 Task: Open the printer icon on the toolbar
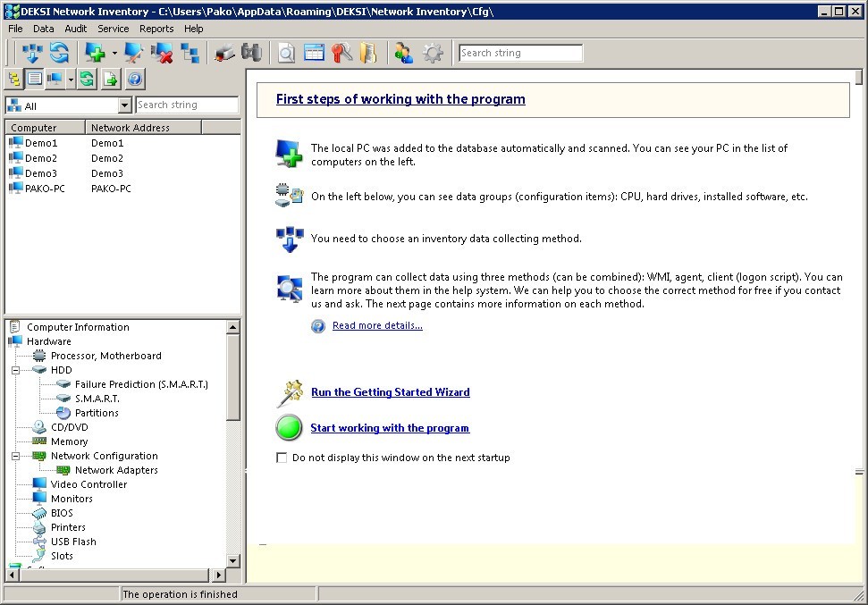coord(223,52)
